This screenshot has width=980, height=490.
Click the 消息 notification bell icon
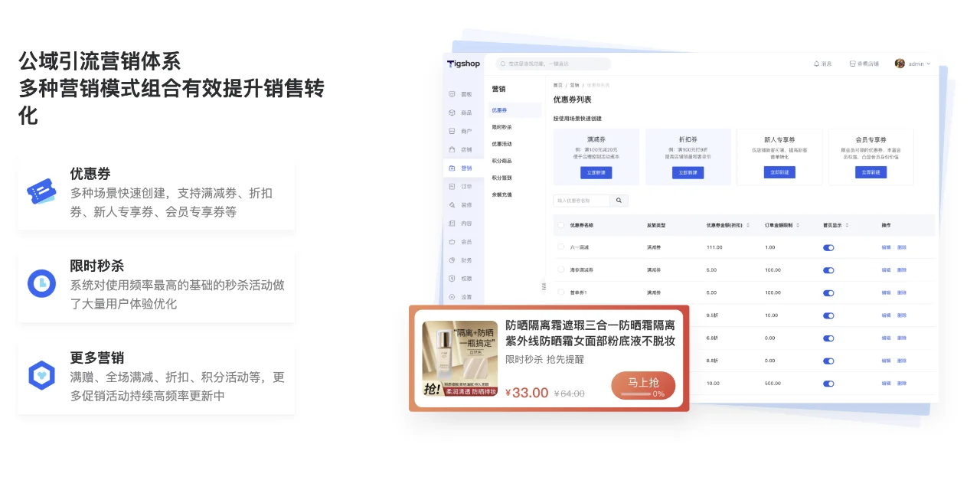click(818, 63)
